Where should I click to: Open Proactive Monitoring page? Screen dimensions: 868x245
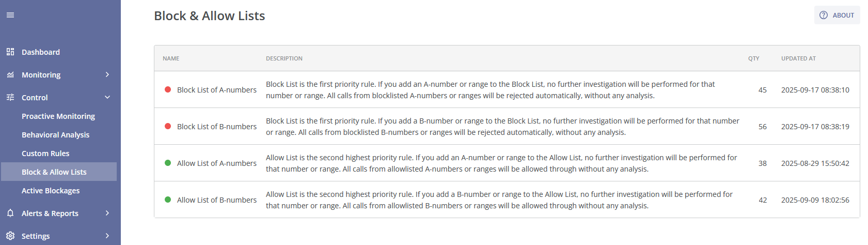58,116
